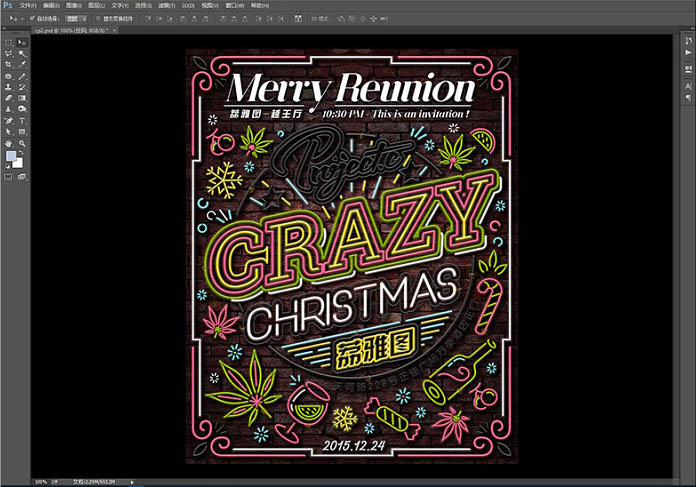Select the Horizontal Type tool
This screenshot has width=696, height=487.
click(22, 121)
